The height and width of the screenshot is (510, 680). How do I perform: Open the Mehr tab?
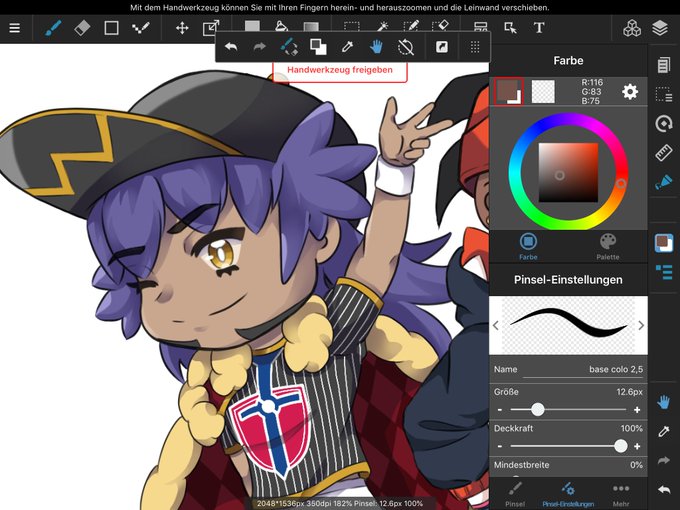[x=621, y=494]
